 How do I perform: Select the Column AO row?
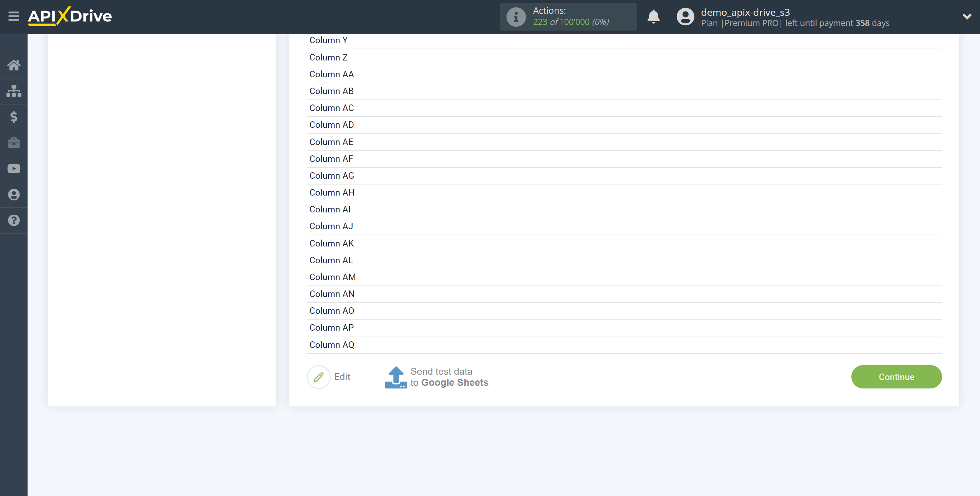(624, 311)
